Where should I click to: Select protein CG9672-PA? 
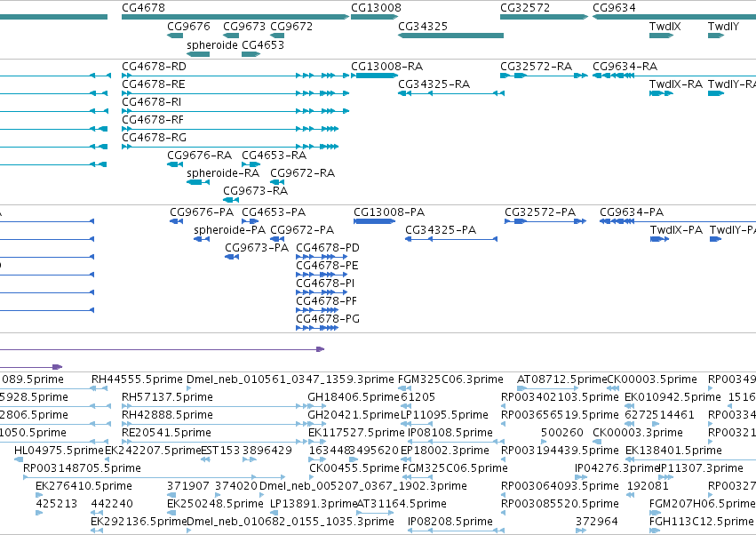pyautogui.click(x=302, y=230)
